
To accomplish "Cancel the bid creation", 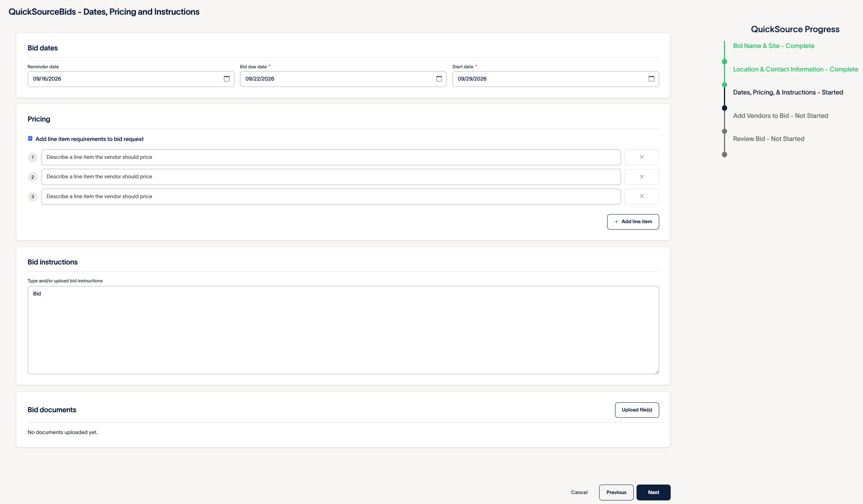I will [x=579, y=492].
